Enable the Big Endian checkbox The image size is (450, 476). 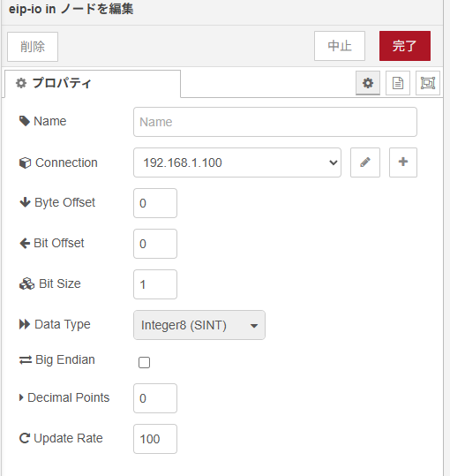point(144,362)
